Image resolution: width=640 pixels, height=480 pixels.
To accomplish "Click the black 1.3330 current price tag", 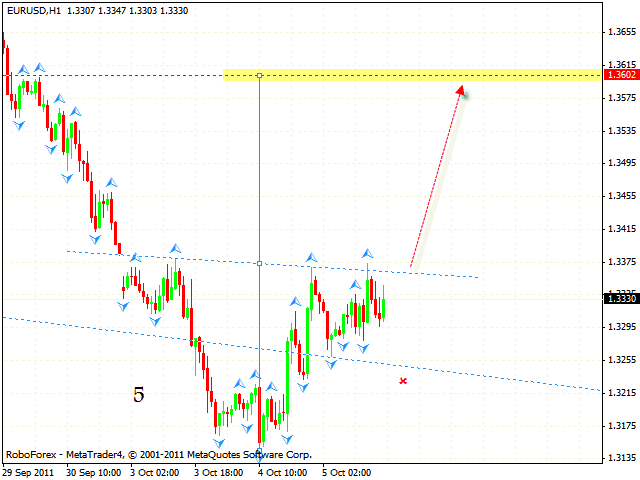I will coord(621,297).
